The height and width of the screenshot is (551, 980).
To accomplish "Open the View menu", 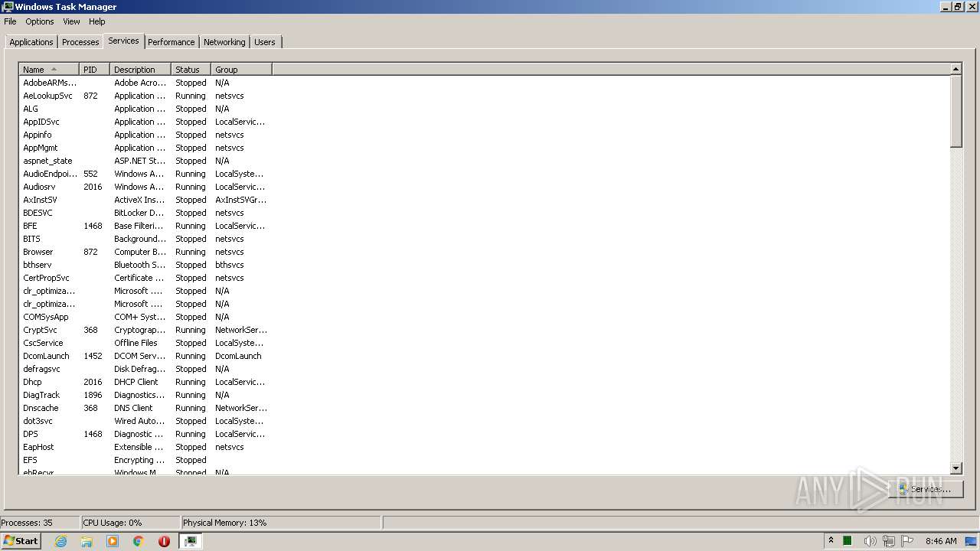I will pos(71,21).
